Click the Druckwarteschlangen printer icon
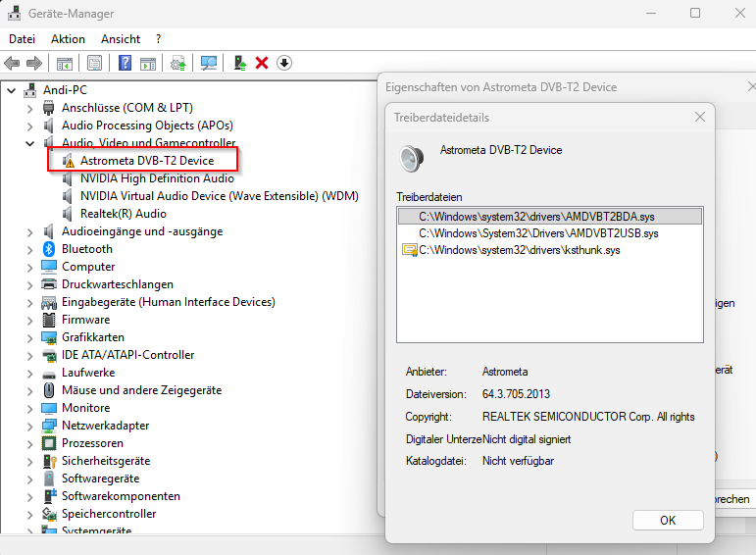 click(49, 284)
